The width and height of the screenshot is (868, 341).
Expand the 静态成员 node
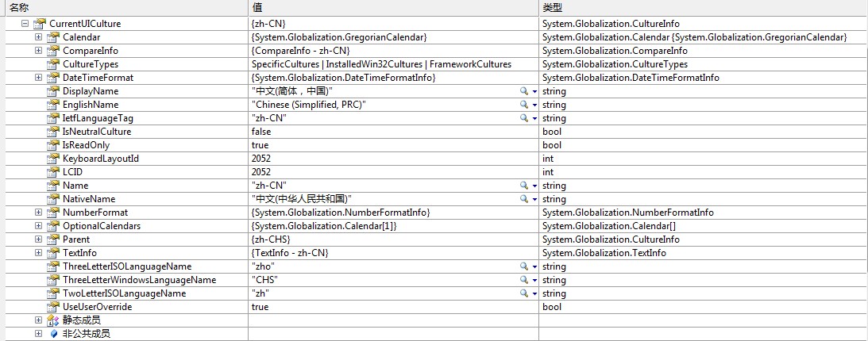pos(38,320)
